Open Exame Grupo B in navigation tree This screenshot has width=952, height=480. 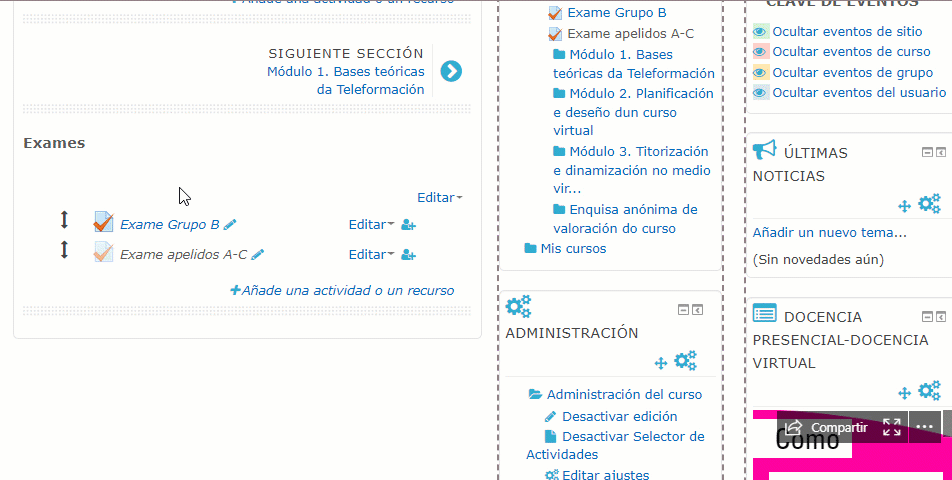point(617,12)
